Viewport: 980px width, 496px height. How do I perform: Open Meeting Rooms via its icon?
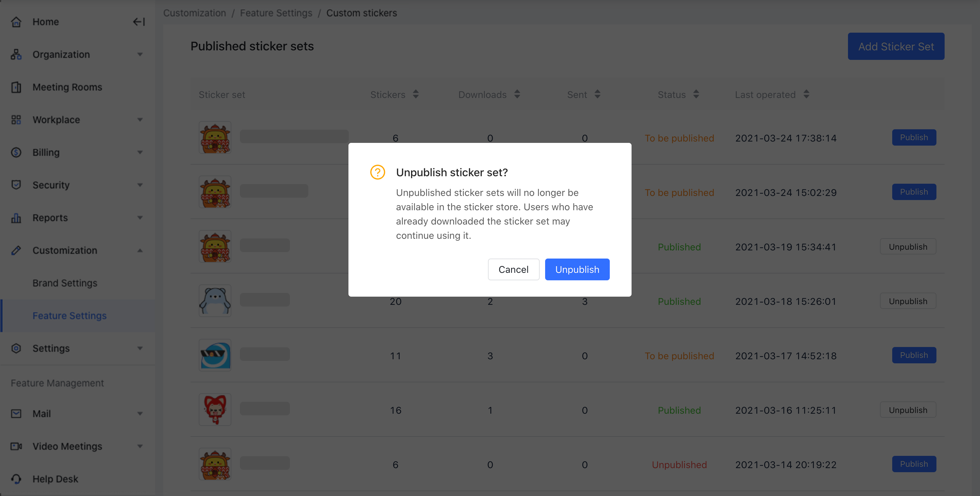[x=16, y=87]
